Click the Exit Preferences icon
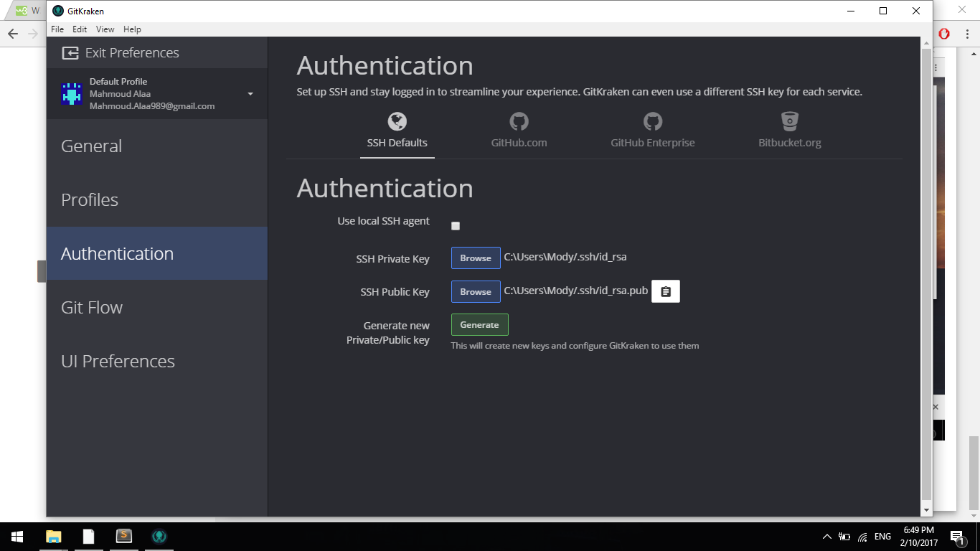Image resolution: width=980 pixels, height=551 pixels. [70, 53]
